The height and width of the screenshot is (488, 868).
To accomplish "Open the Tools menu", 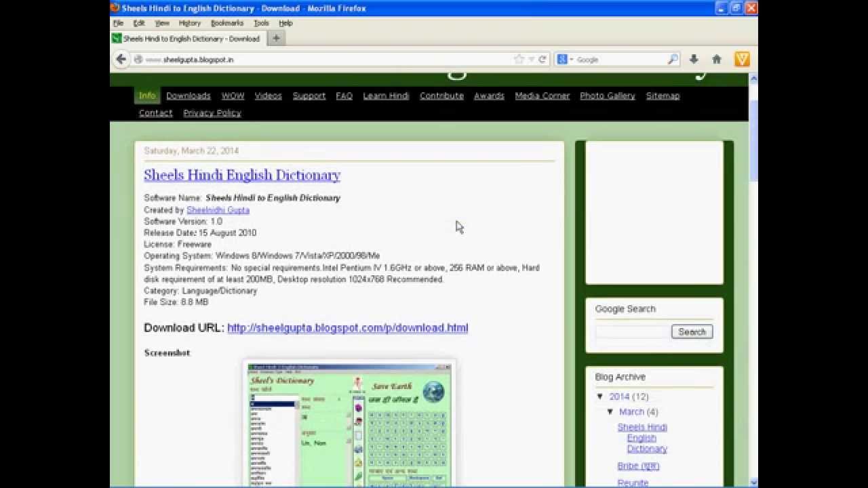I will tap(261, 23).
